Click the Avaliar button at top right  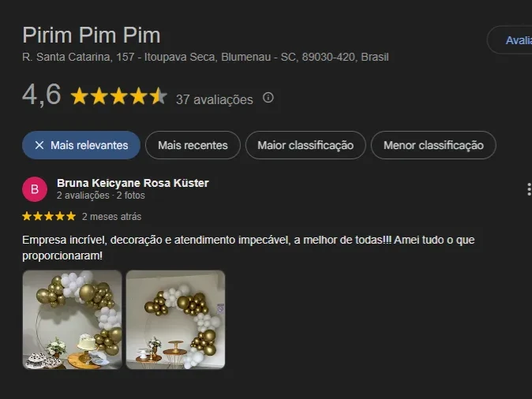click(x=510, y=40)
